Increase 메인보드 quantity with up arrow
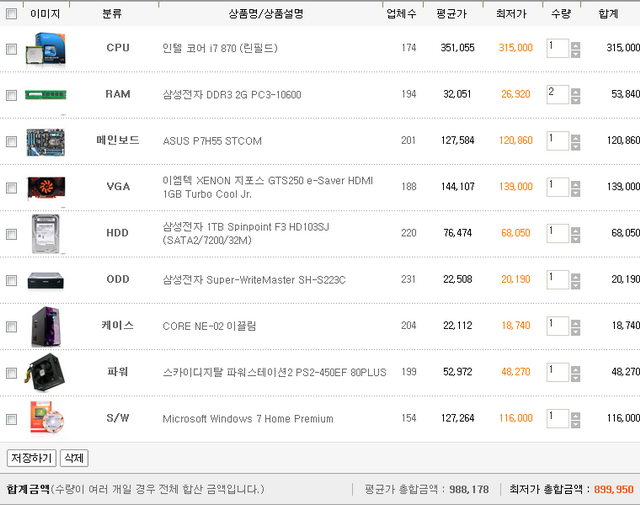The height and width of the screenshot is (505, 640). coord(576,138)
